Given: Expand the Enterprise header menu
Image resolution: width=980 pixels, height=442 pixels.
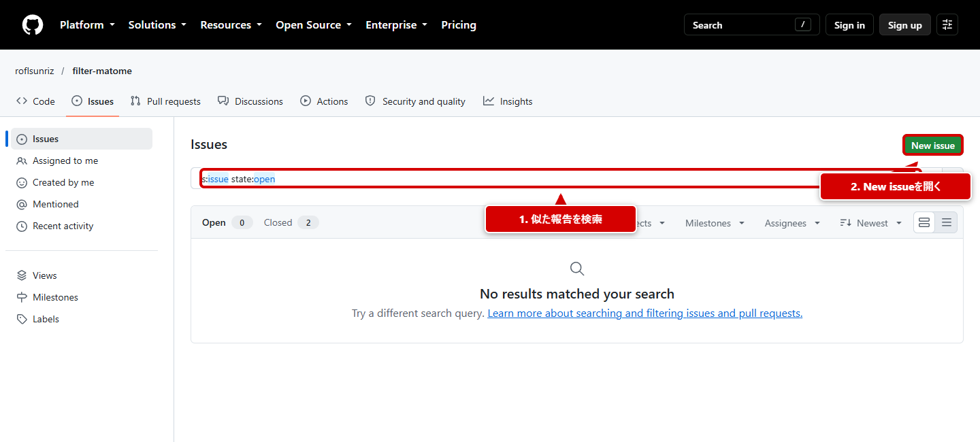Looking at the screenshot, I should pos(396,25).
